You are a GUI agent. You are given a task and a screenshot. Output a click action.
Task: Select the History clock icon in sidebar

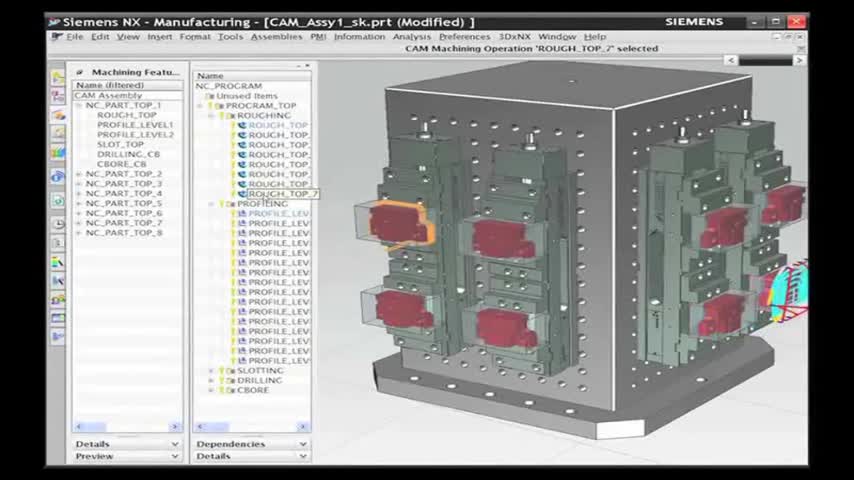tap(58, 223)
